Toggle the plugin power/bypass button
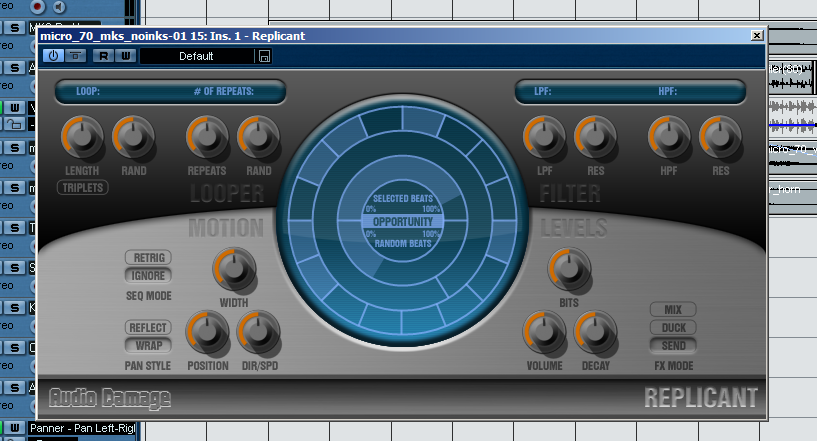 click(x=53, y=56)
